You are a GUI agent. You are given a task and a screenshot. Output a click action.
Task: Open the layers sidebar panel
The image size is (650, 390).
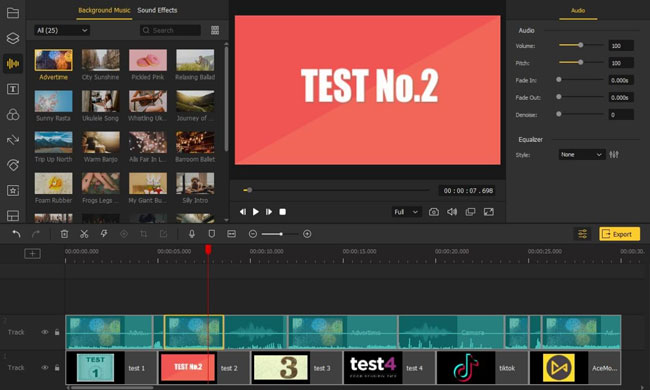[13, 38]
